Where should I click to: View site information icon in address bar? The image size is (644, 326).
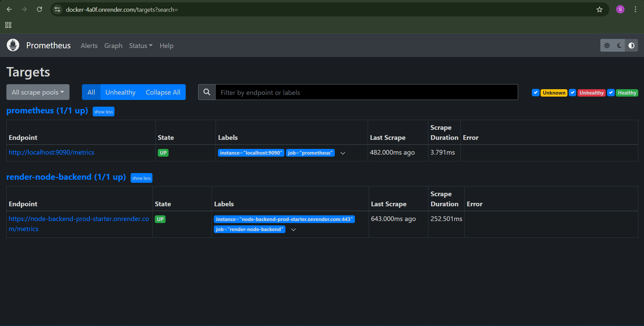pos(58,9)
